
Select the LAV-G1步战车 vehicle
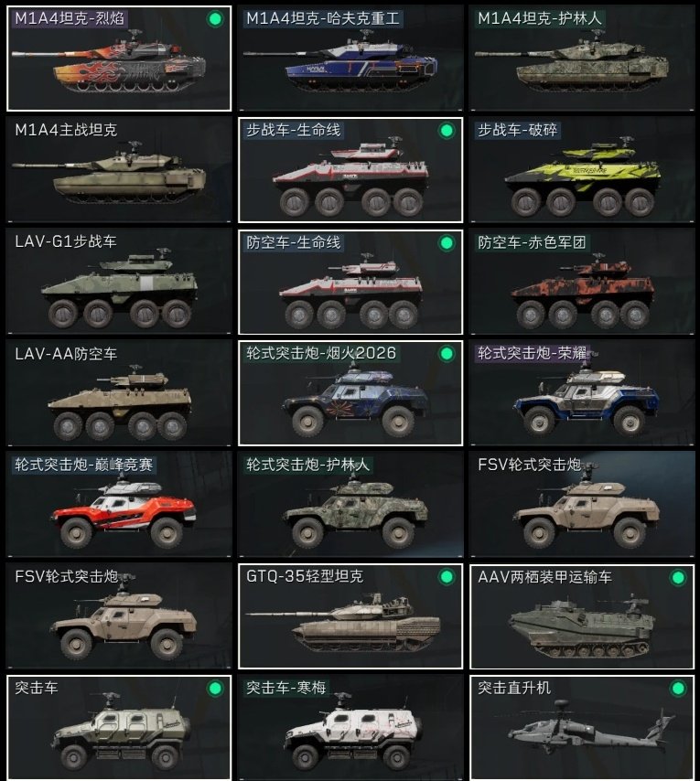119,282
